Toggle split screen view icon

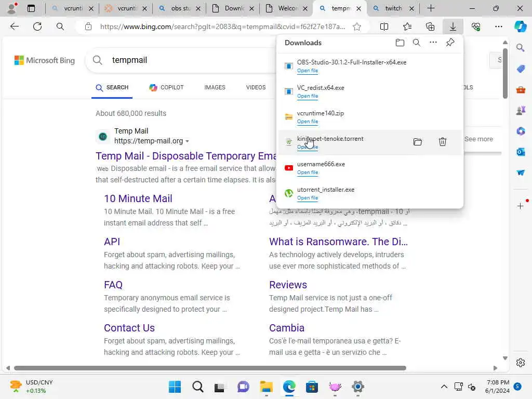pos(384,26)
